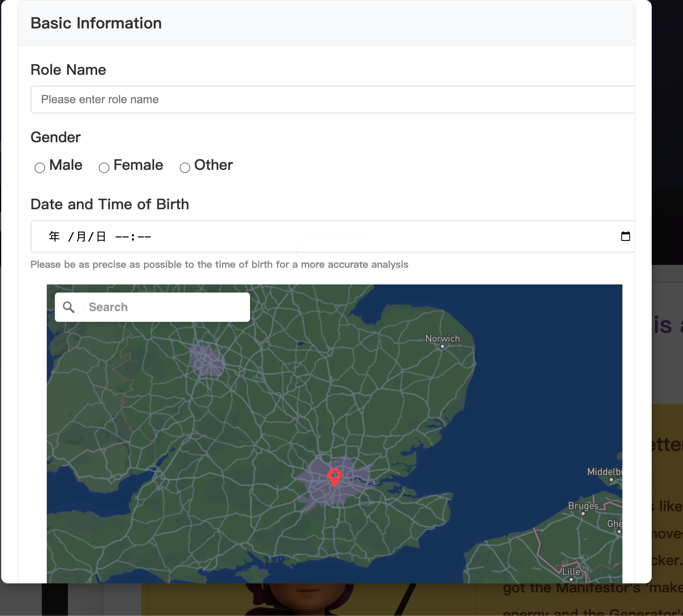Click the magnifying glass search icon on the map
Screen dimensions: 683x616
click(68, 307)
